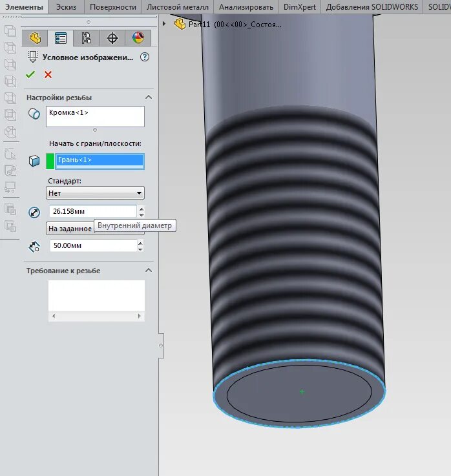
Task: Click the thread depth icon
Action: pyautogui.click(x=34, y=247)
